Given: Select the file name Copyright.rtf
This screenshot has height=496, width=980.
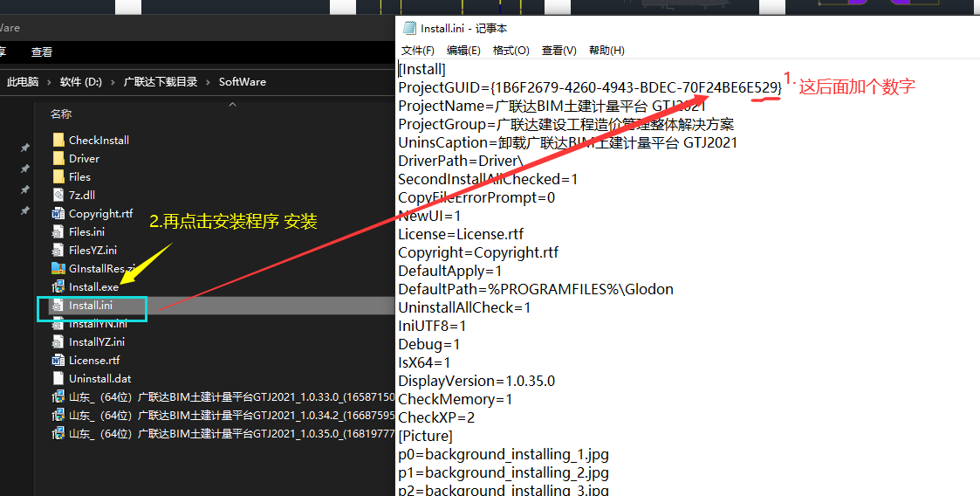Looking at the screenshot, I should pyautogui.click(x=100, y=213).
